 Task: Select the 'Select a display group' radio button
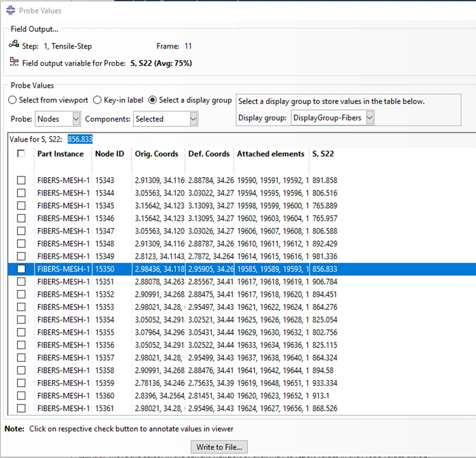point(153,100)
